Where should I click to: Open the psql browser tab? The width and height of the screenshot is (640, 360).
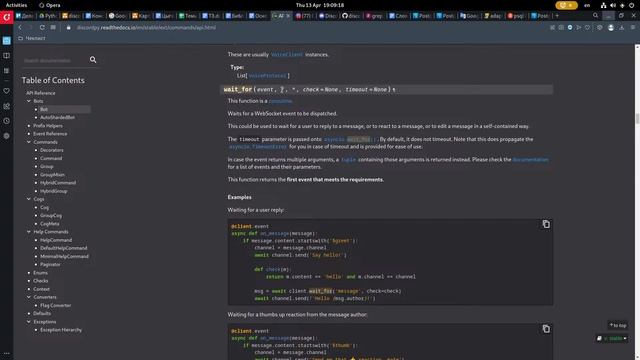tap(516, 16)
